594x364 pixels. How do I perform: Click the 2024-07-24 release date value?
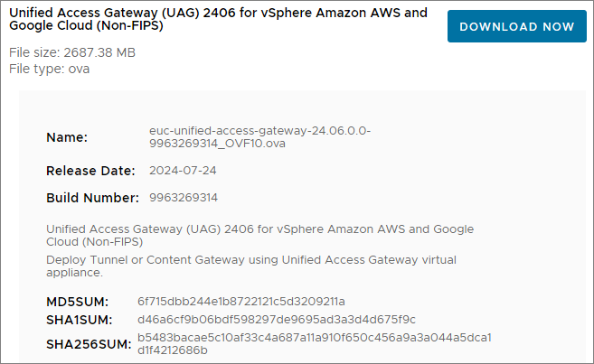click(x=182, y=170)
